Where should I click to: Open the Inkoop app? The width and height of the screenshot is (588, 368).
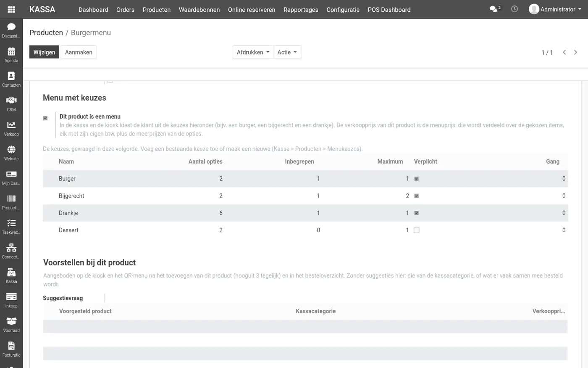(11, 300)
